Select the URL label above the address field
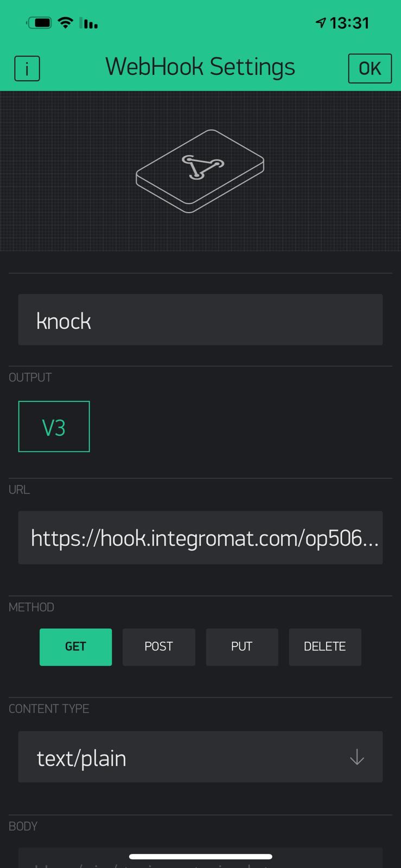This screenshot has width=401, height=868. 18,489
